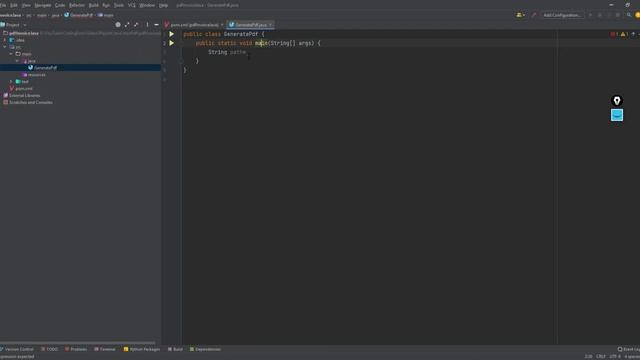Open Search Everywhere magnifier
640x360 pixels.
tap(629, 15)
